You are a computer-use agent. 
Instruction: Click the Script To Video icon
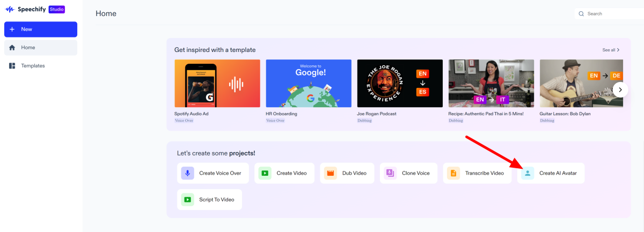click(x=187, y=199)
